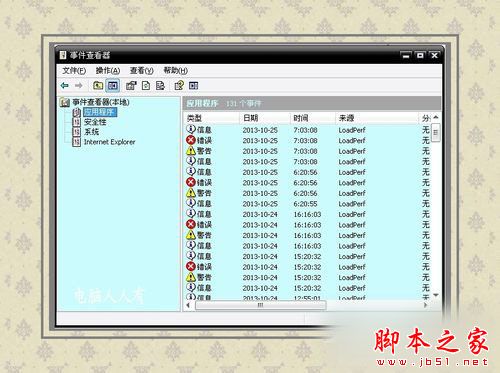
Task: Open the 文件(F) menu
Action: pos(74,71)
